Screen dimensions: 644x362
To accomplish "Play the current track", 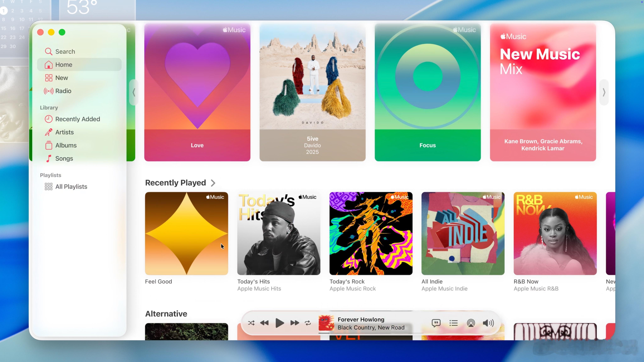I will click(x=280, y=323).
